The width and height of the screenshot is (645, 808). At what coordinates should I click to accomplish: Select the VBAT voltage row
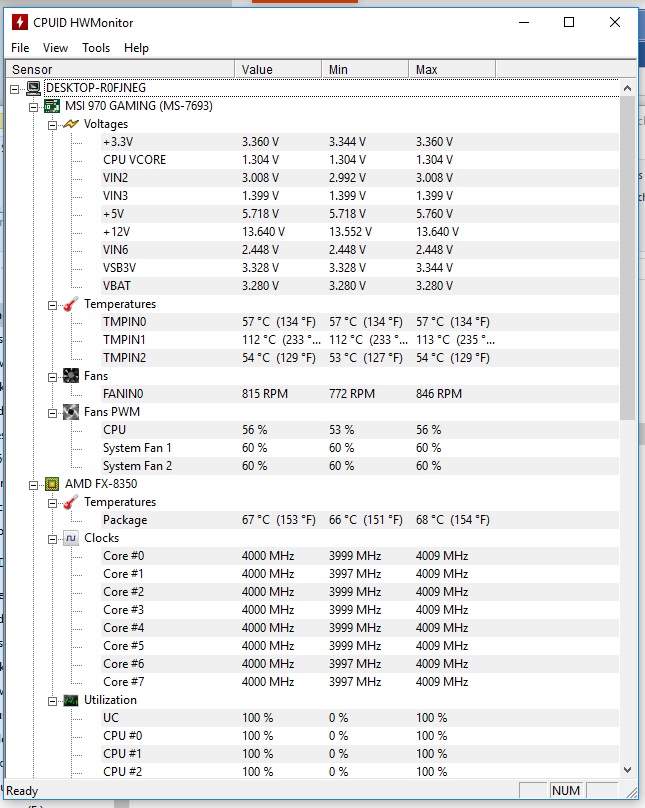click(360, 286)
